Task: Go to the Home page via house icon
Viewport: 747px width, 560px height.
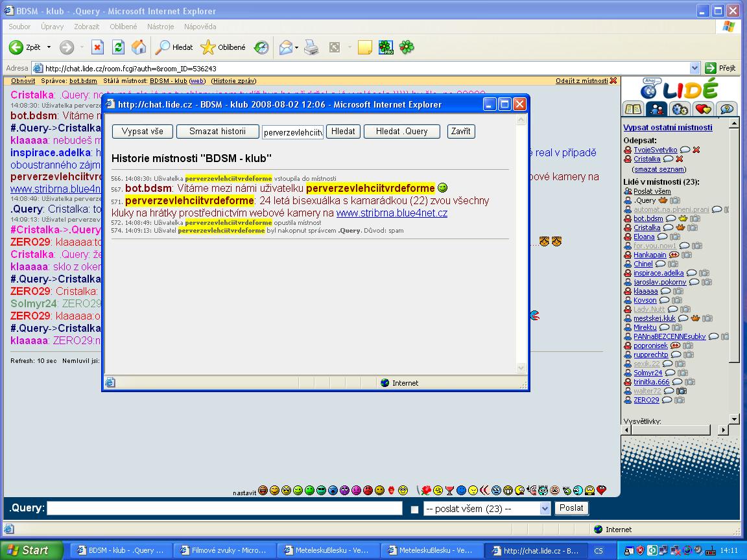Action: point(139,47)
